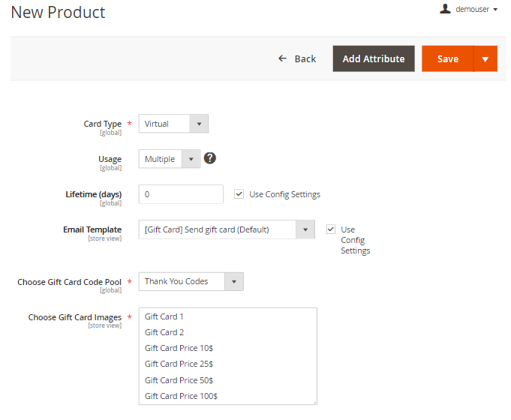Select Gift Card 1 image option
Image resolution: width=511 pixels, height=420 pixels.
[x=164, y=316]
